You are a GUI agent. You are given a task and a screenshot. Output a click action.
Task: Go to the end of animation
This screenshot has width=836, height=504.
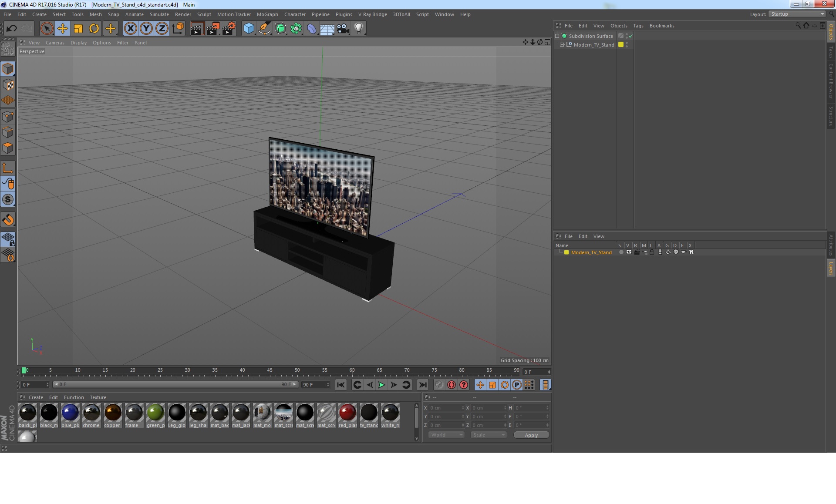[423, 385]
